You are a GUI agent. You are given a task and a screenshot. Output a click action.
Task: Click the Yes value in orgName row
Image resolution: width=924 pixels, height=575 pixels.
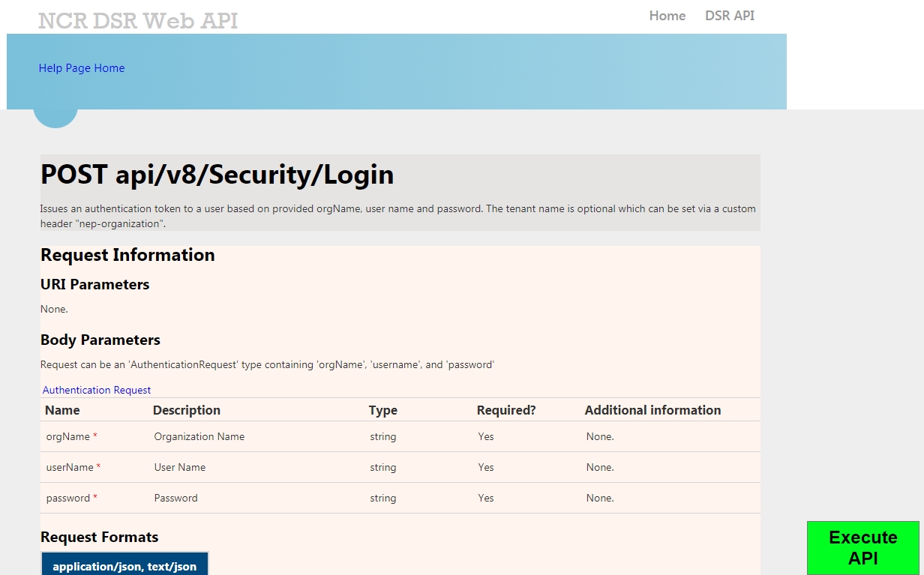pos(486,436)
